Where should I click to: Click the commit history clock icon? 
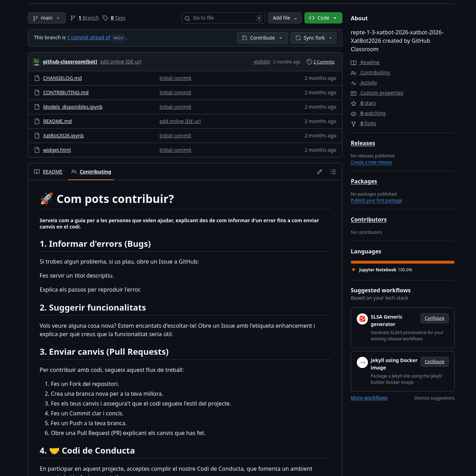(x=309, y=62)
